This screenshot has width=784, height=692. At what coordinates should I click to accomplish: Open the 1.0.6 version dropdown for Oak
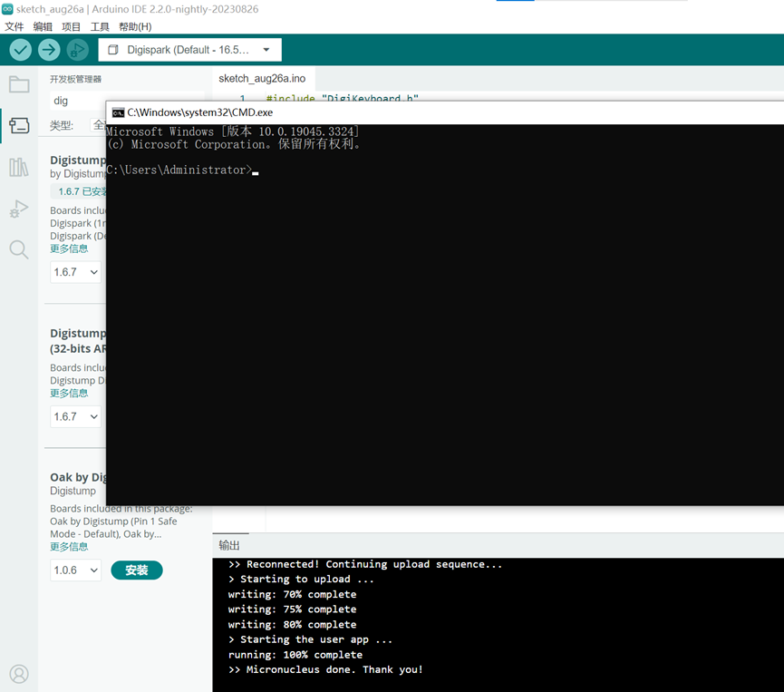click(x=75, y=570)
